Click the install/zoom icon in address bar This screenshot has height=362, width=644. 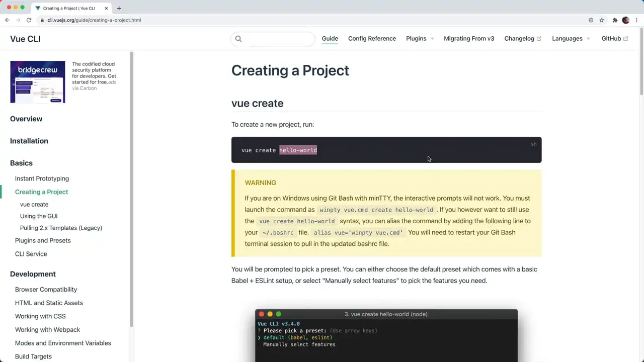pos(591,20)
